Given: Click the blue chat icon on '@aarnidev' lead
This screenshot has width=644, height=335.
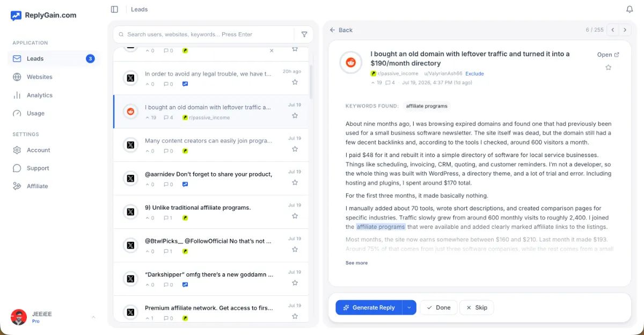Looking at the screenshot, I should pyautogui.click(x=185, y=184).
